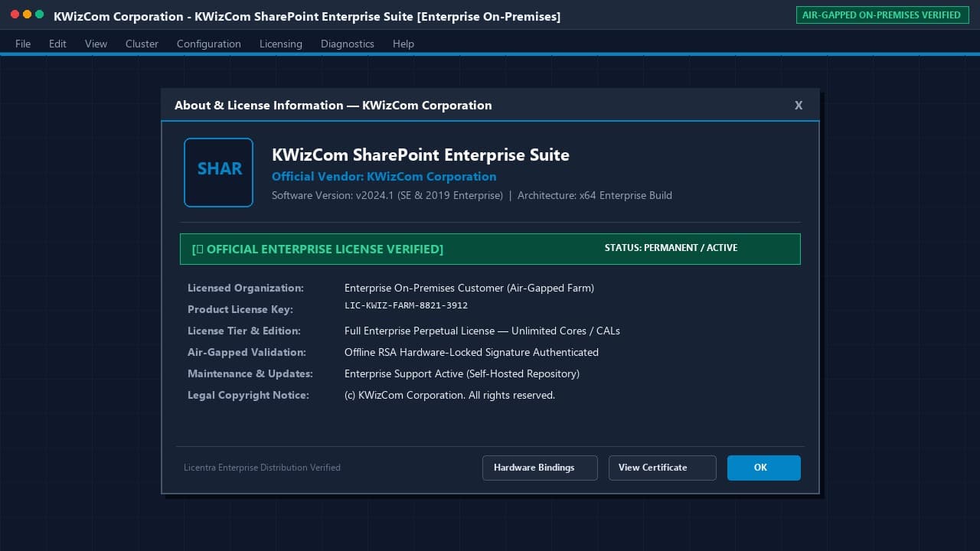Open the Diagnostics menu
980x551 pixels.
click(348, 44)
